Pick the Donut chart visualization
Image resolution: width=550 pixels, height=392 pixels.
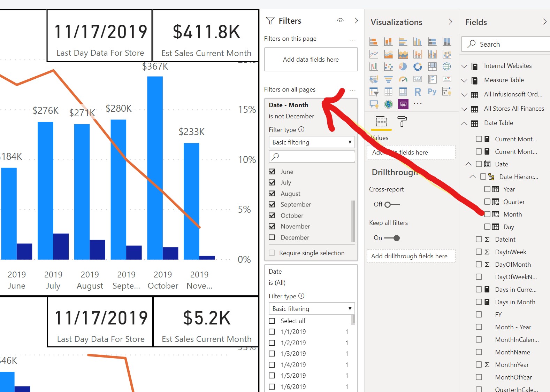coord(418,66)
